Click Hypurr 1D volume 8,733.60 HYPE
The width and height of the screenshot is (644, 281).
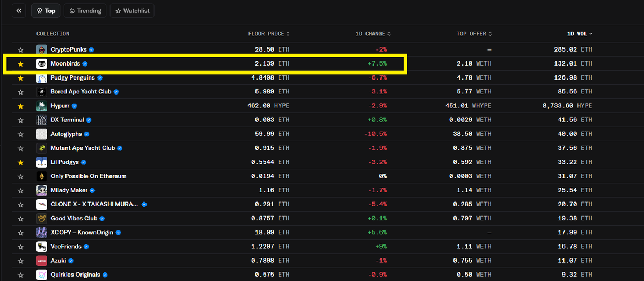(x=567, y=106)
